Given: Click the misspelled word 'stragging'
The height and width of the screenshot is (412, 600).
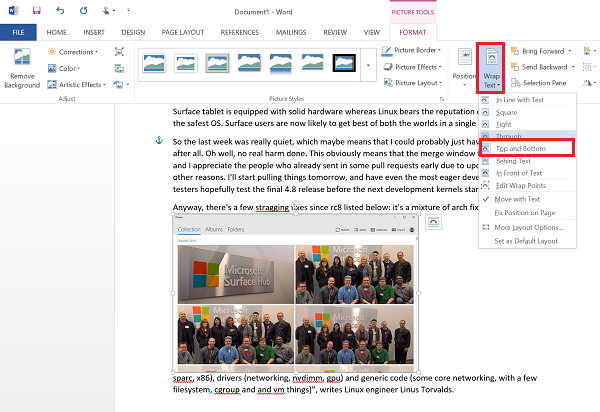Looking at the screenshot, I should [272, 207].
